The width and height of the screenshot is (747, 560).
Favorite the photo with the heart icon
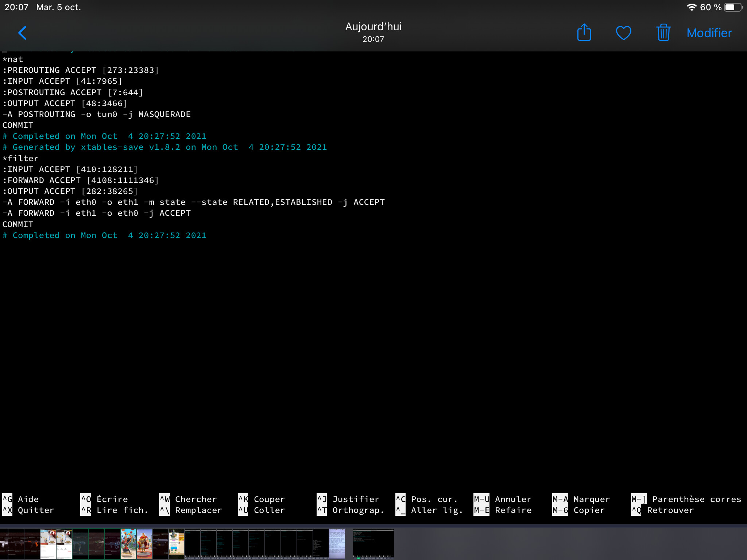click(x=623, y=33)
